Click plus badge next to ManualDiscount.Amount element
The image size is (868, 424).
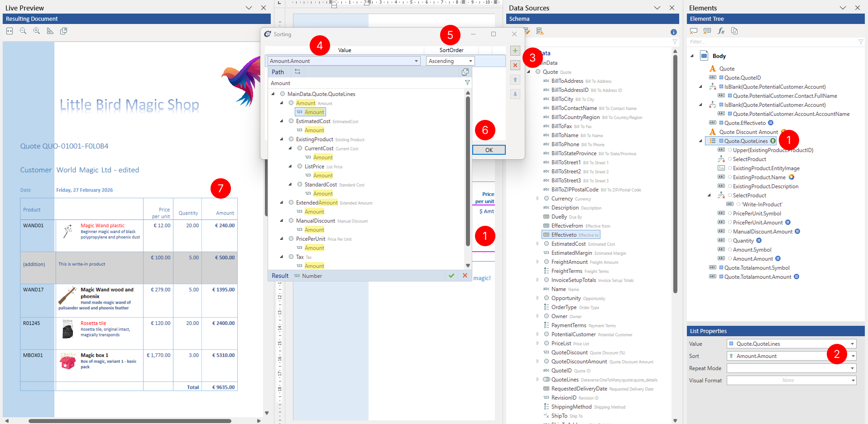(x=797, y=232)
